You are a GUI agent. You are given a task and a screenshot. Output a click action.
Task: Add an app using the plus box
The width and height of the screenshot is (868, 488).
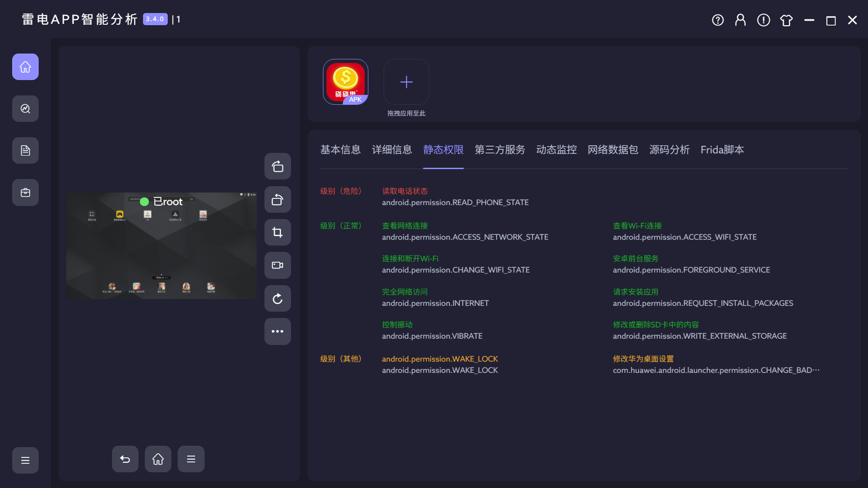[406, 82]
